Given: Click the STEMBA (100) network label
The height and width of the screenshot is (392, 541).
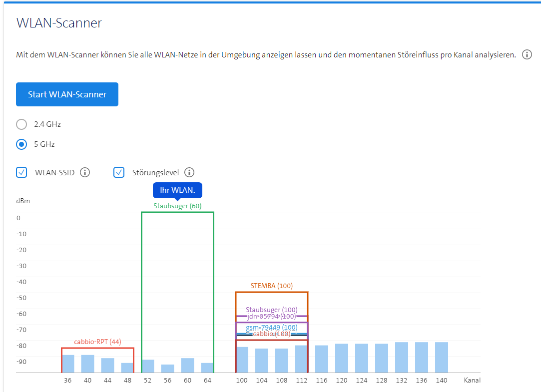Looking at the screenshot, I should (x=271, y=286).
